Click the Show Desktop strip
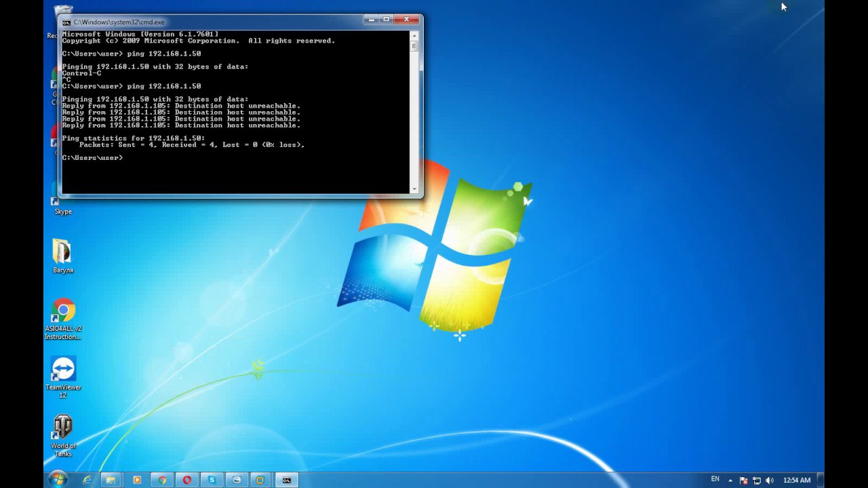Viewport: 868px width, 488px height. tap(821, 480)
